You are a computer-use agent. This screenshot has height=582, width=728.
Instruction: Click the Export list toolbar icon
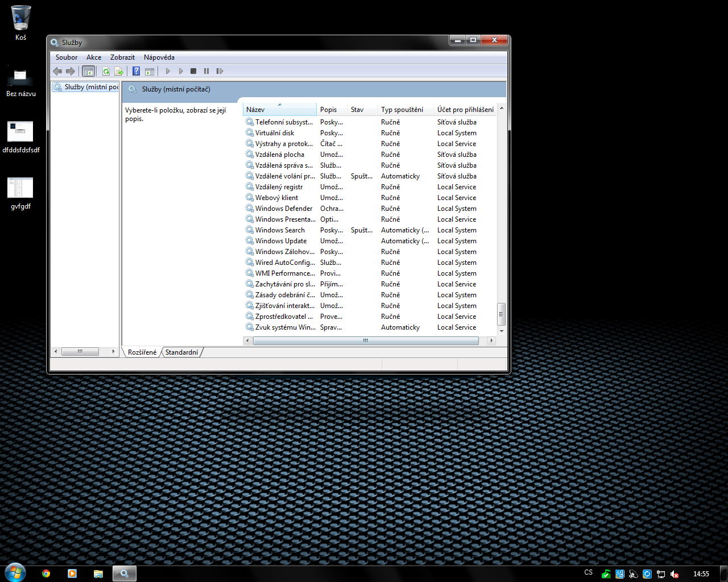(119, 71)
